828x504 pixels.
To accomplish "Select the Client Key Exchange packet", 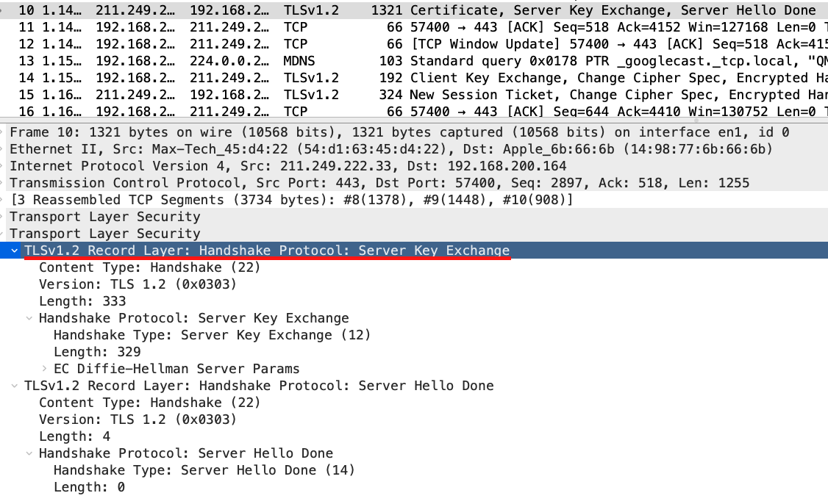I will (x=294, y=77).
